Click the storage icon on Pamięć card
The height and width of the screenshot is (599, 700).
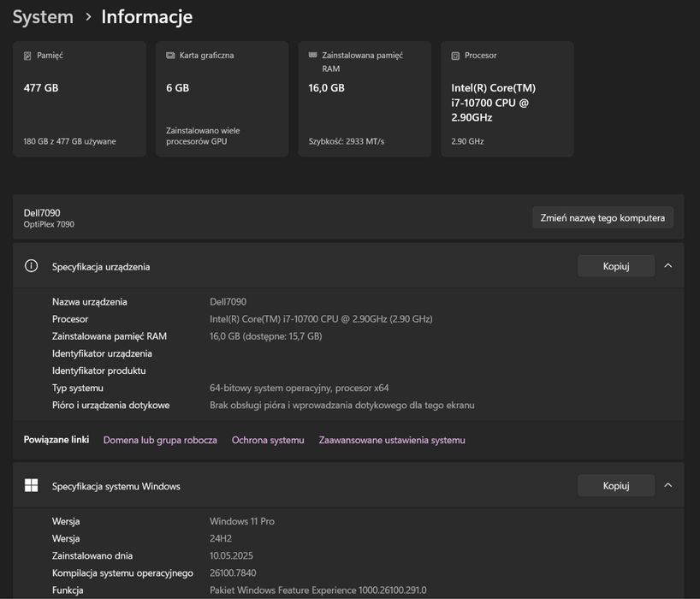(27, 56)
